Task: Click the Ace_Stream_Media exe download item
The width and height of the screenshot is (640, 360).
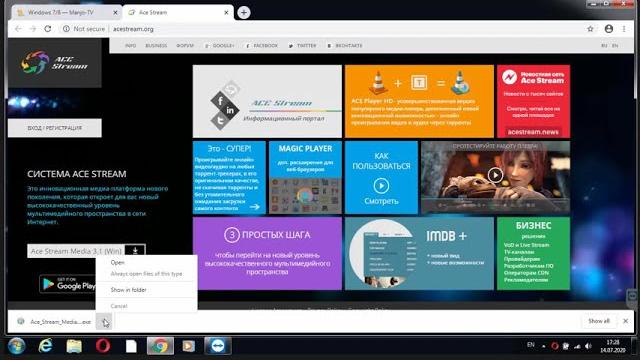Action: click(x=56, y=322)
